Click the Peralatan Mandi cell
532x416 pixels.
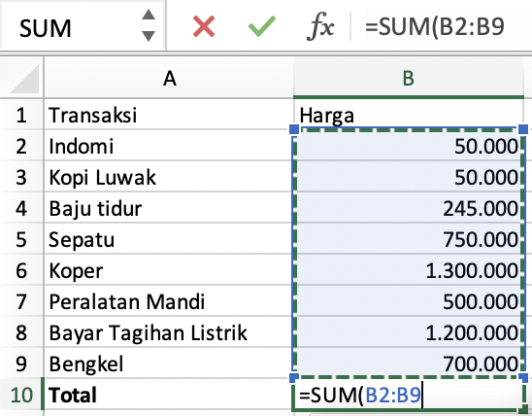click(169, 301)
